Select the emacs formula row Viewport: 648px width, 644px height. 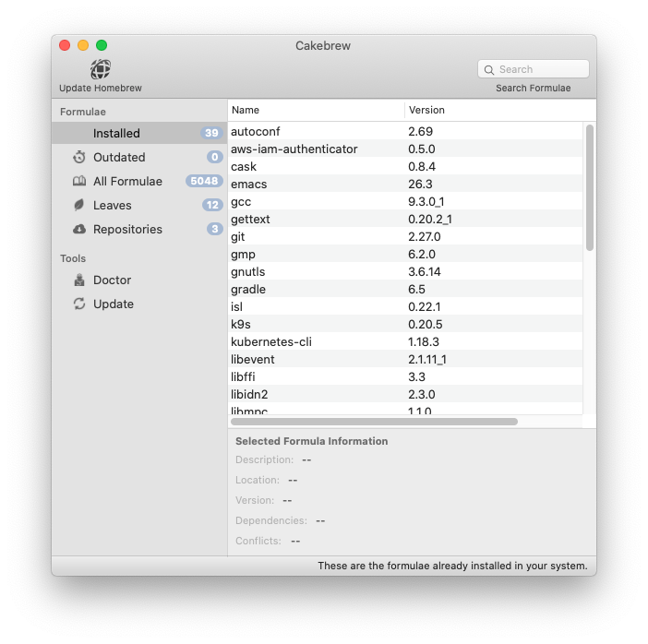tap(405, 184)
